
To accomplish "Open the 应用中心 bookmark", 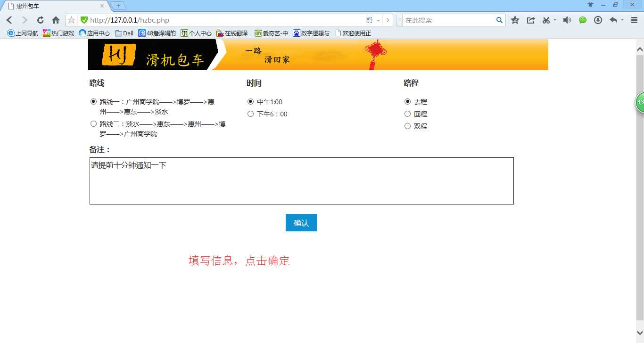I will click(94, 33).
